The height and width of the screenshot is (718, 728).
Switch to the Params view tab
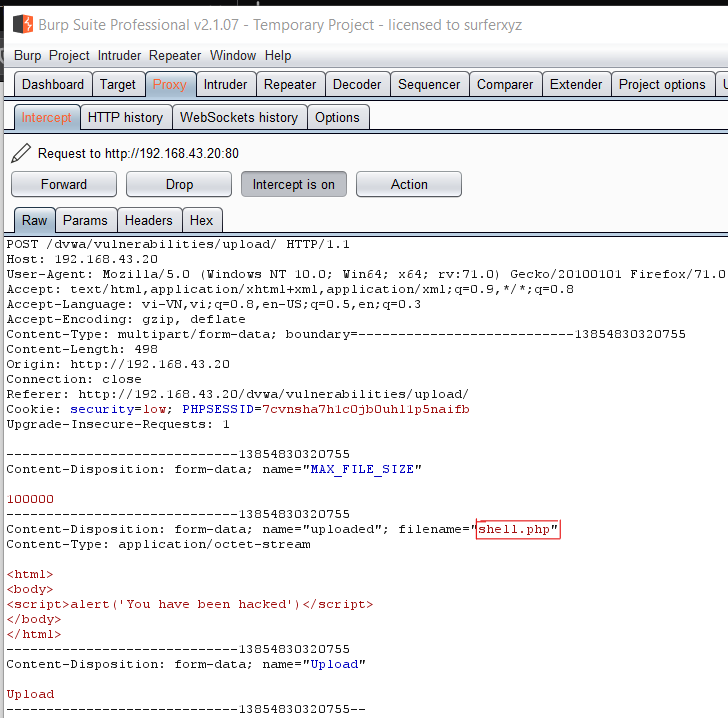tap(85, 220)
